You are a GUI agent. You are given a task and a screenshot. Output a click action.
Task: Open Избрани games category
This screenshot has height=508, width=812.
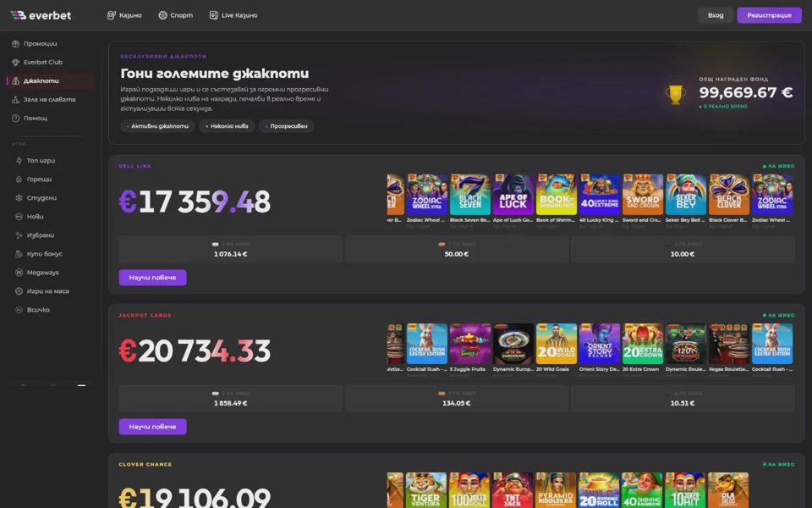[41, 235]
